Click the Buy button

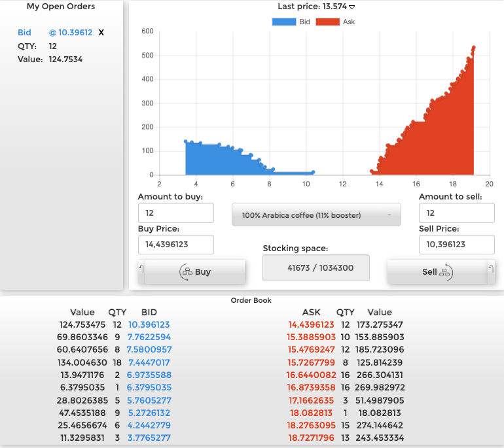pyautogui.click(x=195, y=272)
